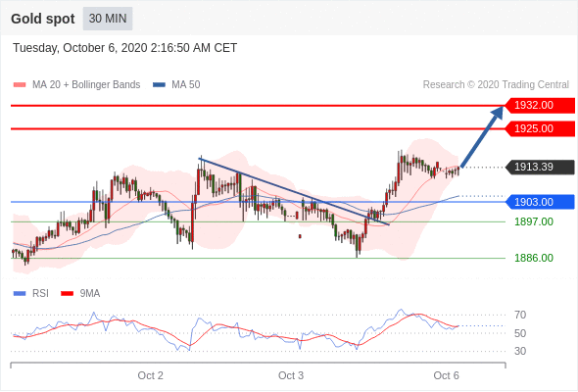This screenshot has height=392, width=578.
Task: Click the Oct 6 date axis label
Action: 446,375
